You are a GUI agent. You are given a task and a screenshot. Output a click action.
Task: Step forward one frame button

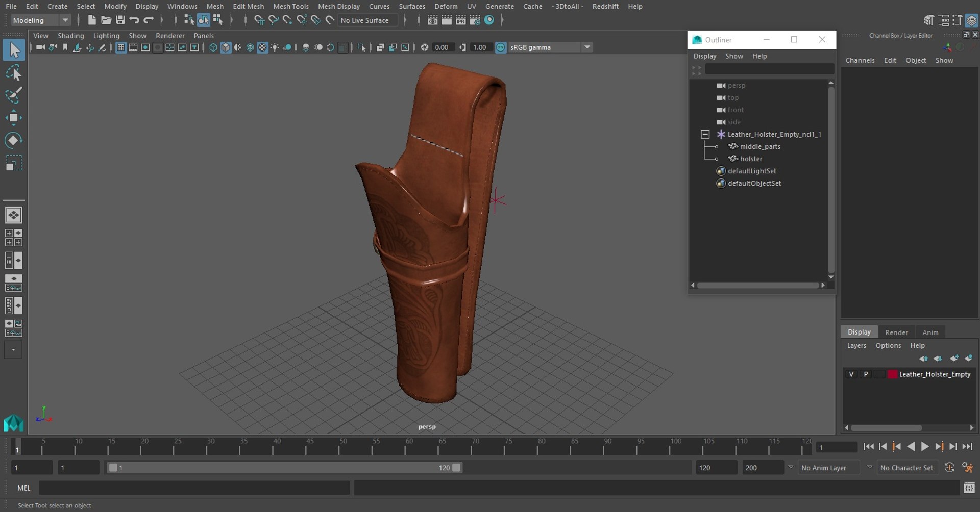[x=953, y=447]
